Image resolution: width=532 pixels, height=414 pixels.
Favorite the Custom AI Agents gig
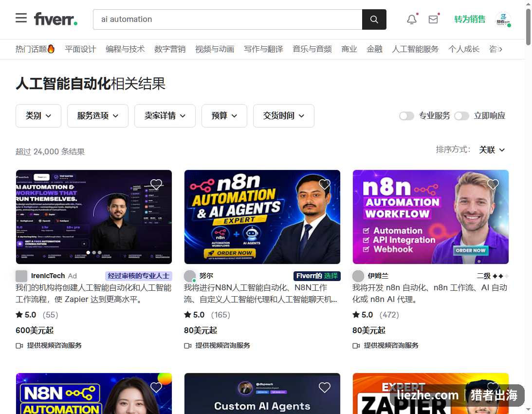tap(324, 387)
